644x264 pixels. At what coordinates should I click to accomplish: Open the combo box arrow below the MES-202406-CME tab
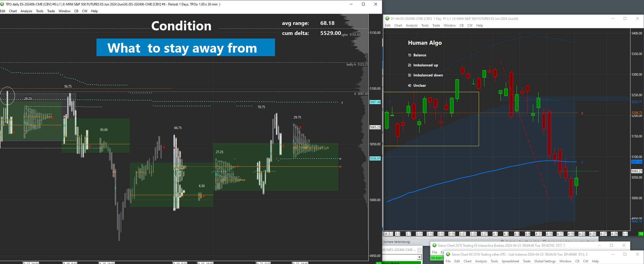[x=419, y=257]
